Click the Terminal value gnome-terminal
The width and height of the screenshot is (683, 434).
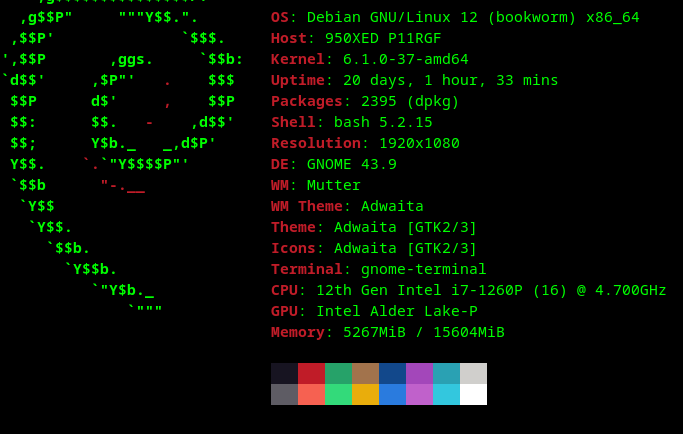click(423, 269)
